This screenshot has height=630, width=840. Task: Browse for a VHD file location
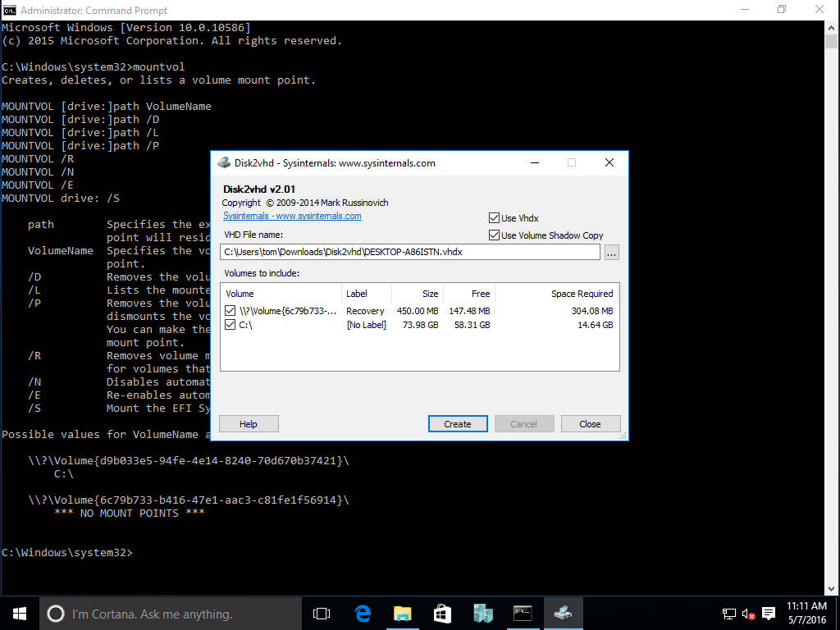(x=611, y=252)
